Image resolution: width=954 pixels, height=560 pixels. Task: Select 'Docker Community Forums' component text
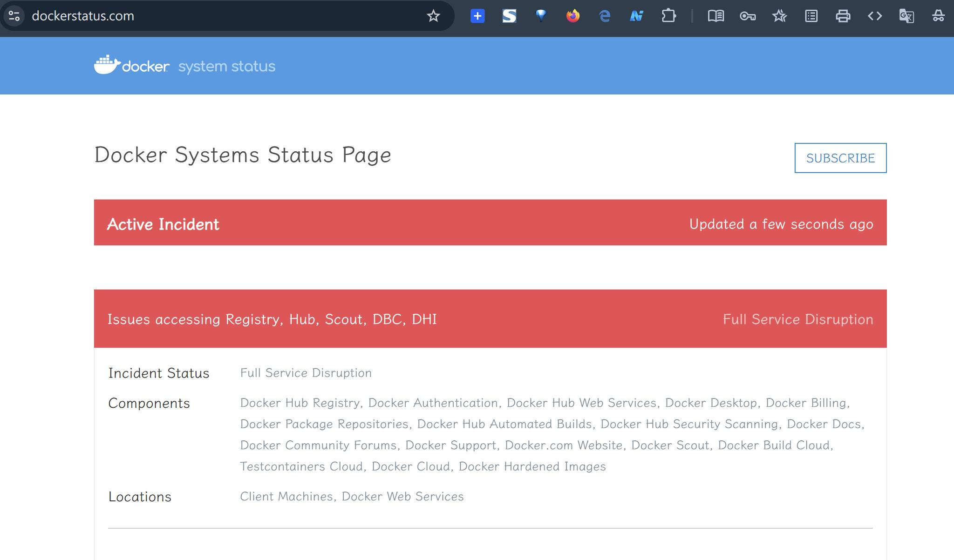(319, 445)
